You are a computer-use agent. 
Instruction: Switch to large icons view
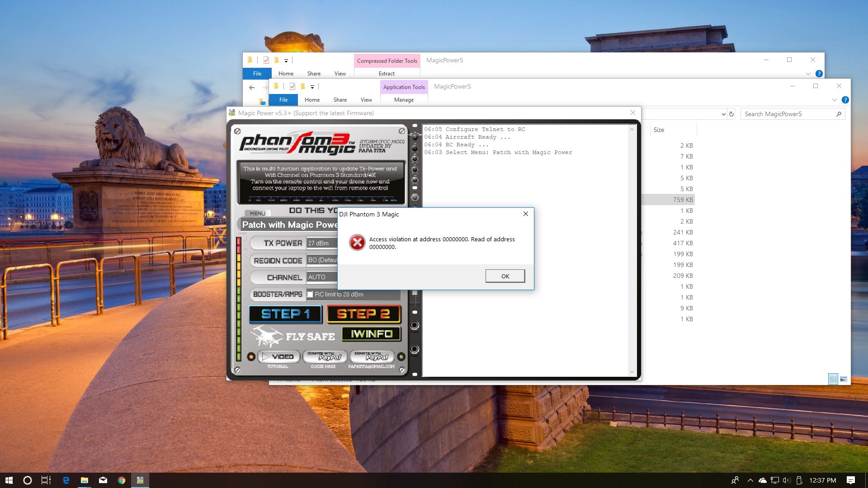click(843, 379)
